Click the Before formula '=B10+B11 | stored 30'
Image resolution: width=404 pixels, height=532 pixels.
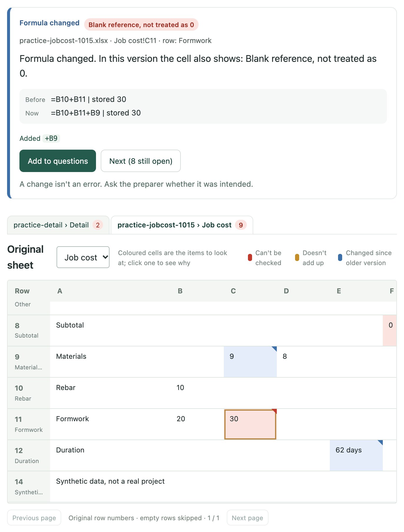[x=88, y=99]
